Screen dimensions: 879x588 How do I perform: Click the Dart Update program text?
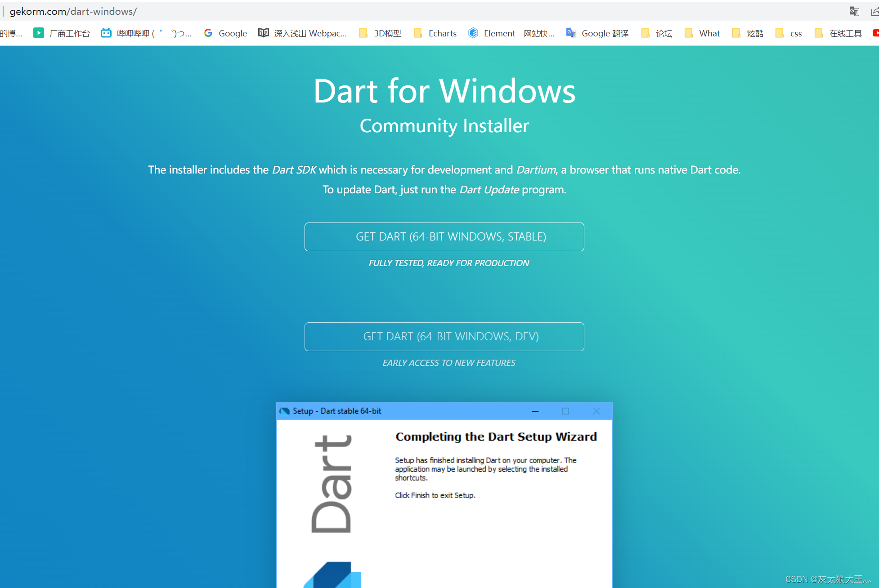click(x=489, y=190)
